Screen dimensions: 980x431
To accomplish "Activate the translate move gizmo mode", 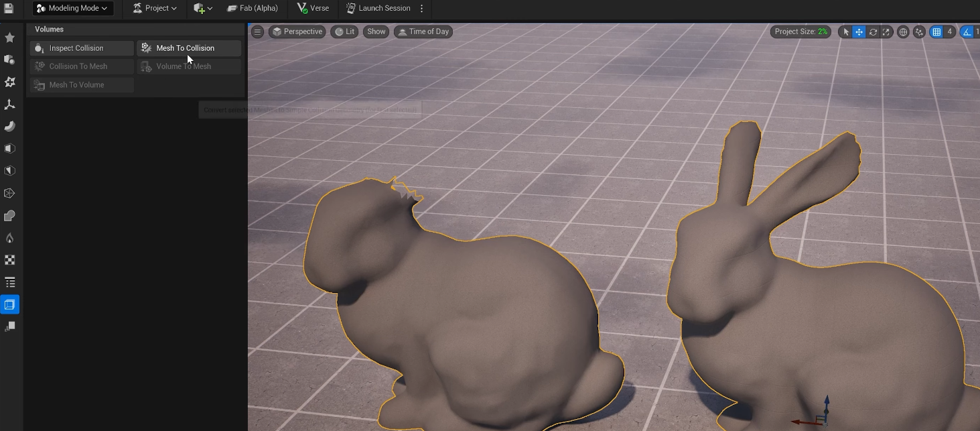I will pyautogui.click(x=859, y=32).
